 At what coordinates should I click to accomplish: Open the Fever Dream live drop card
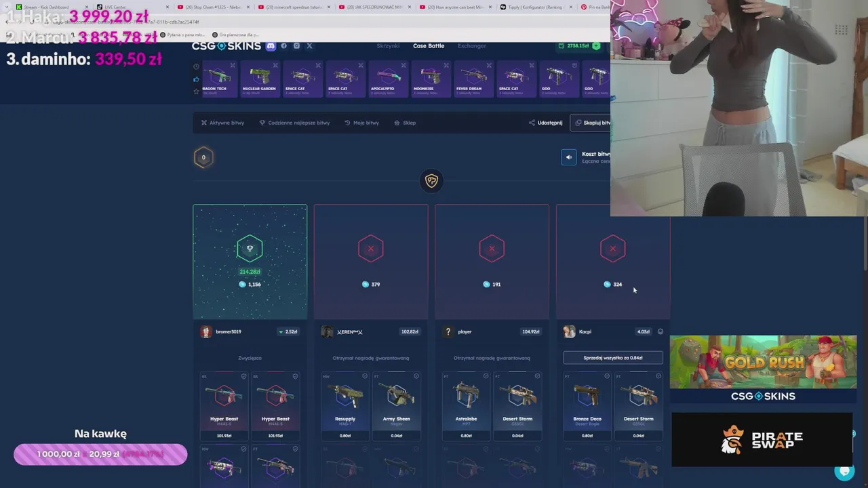point(473,79)
